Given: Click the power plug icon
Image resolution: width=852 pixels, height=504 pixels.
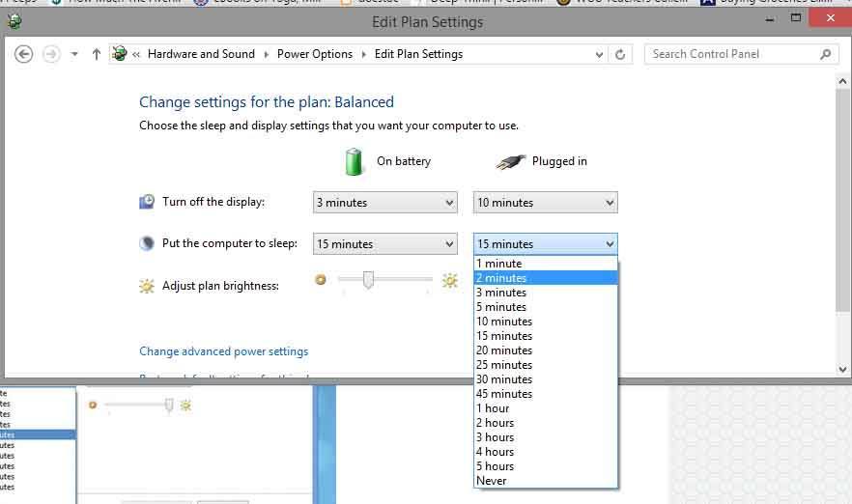Looking at the screenshot, I should [511, 161].
